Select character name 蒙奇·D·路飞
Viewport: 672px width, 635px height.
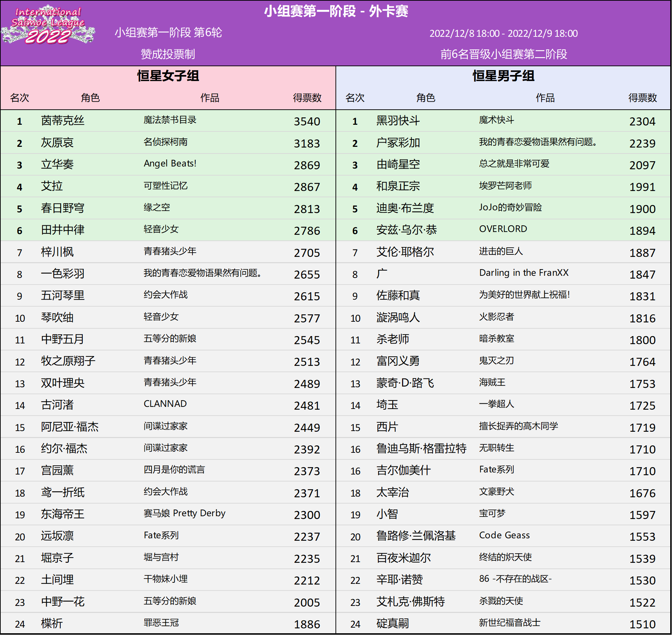405,383
